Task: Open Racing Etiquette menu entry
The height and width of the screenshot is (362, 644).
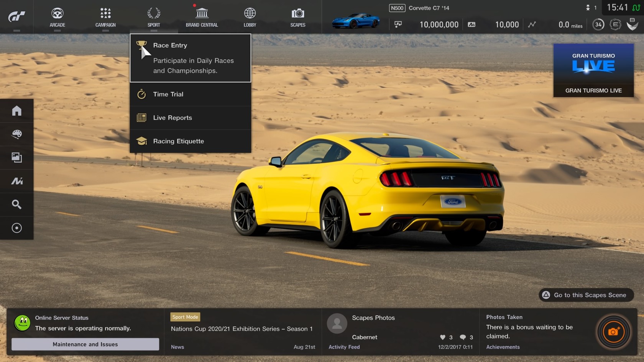Action: pos(191,141)
